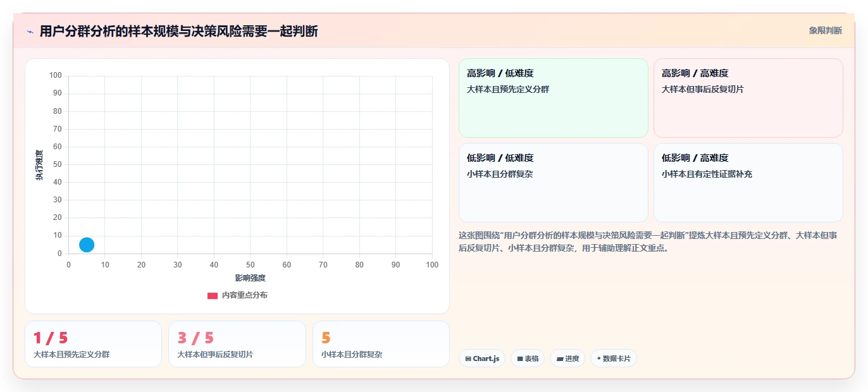Image resolution: width=868 pixels, height=392 pixels.
Task: Click the x-axis tick value 50
Action: [251, 265]
